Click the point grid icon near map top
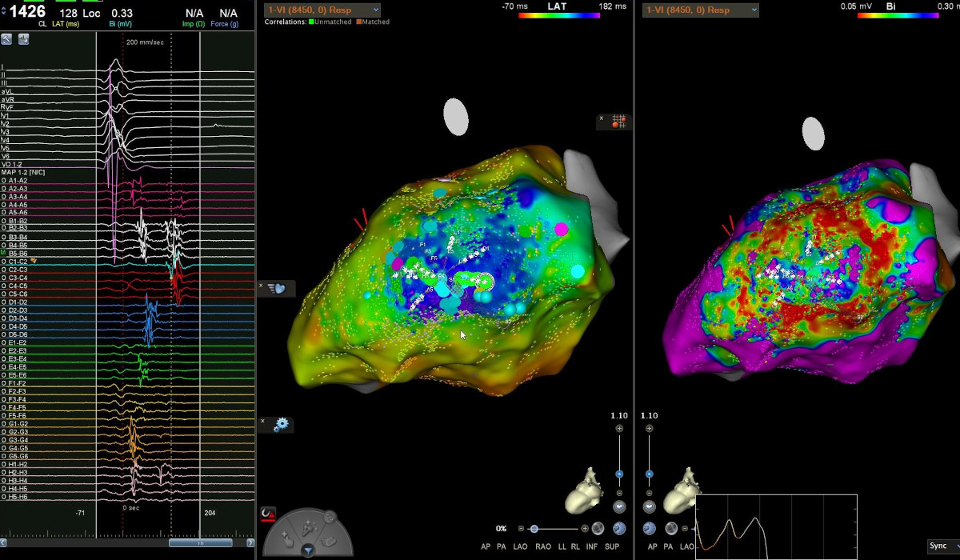 point(618,121)
